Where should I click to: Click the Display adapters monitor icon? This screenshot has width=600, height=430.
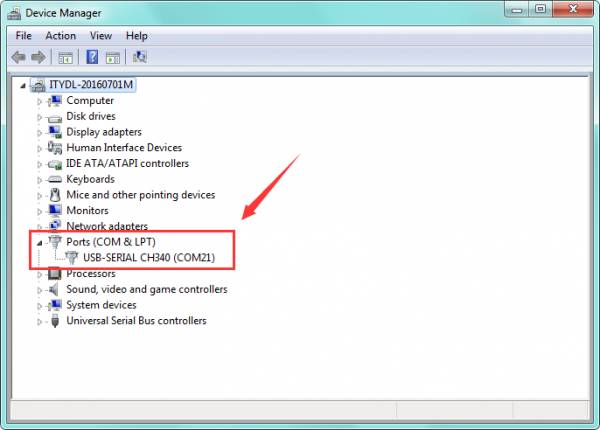(56, 132)
